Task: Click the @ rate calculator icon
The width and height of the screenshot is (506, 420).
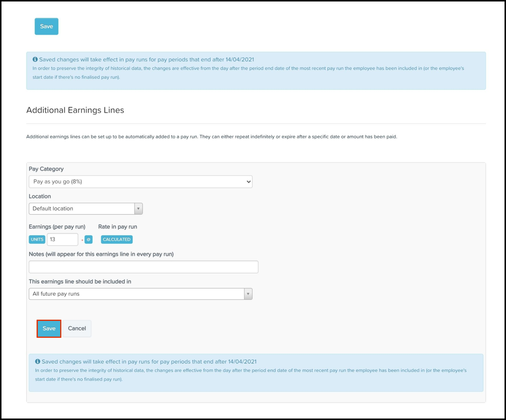Action: (88, 239)
